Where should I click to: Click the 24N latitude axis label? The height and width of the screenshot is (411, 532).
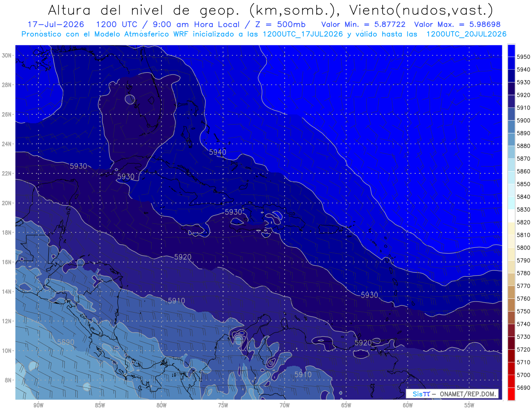(x=8, y=144)
